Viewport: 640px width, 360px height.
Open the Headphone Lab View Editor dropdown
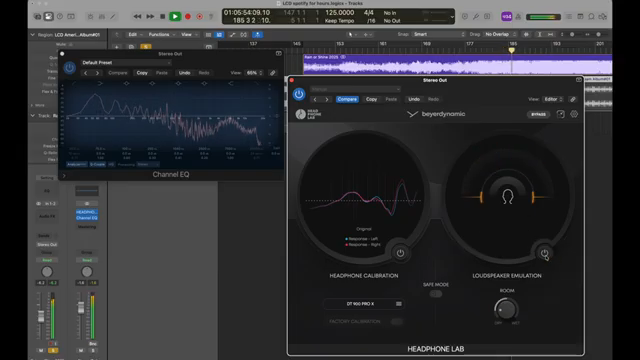coord(553,99)
